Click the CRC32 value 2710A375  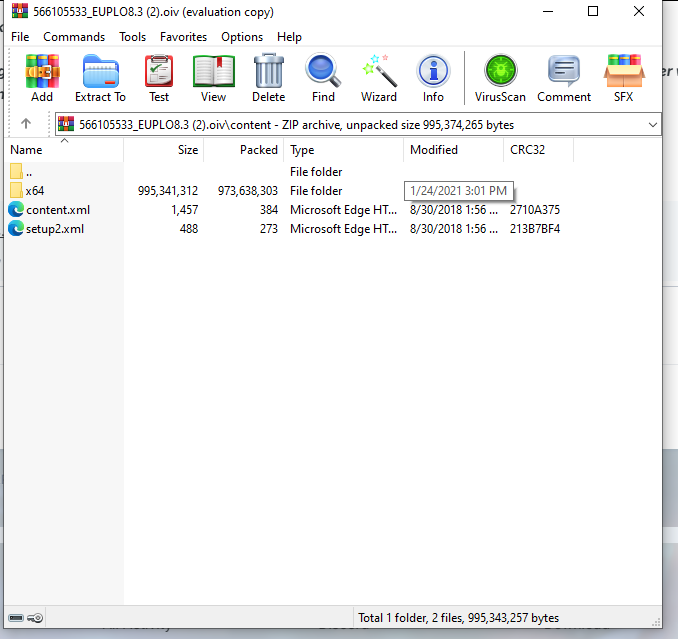point(535,210)
